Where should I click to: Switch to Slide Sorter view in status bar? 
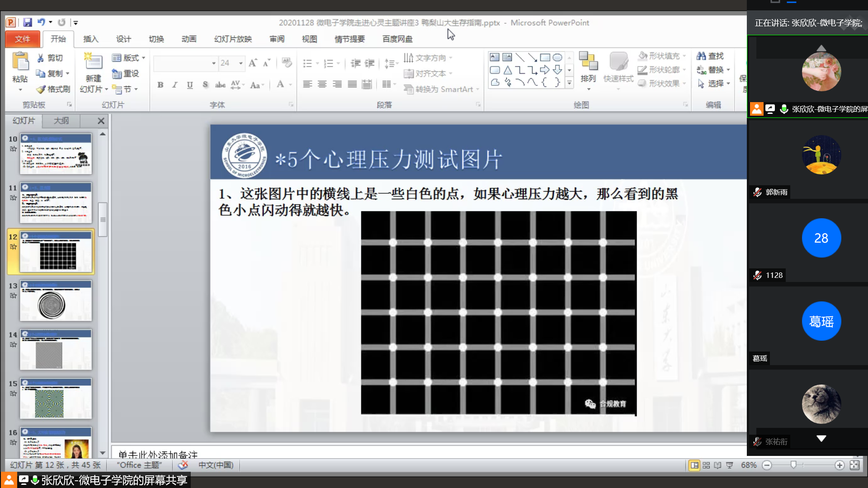coord(706,465)
